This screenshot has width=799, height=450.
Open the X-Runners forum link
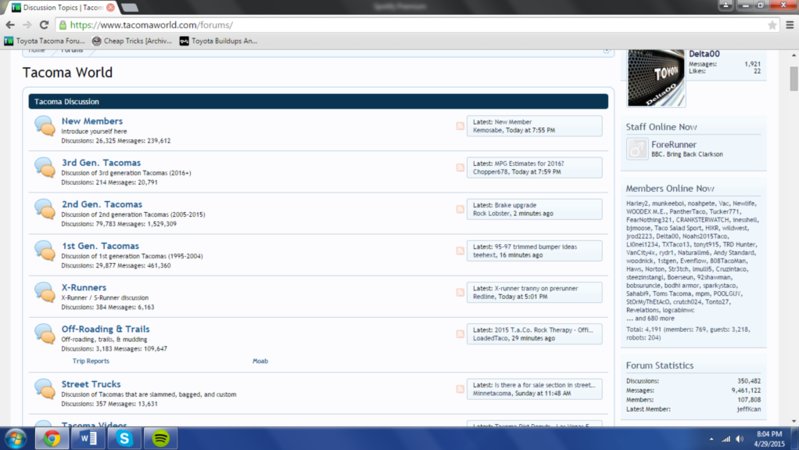pyautogui.click(x=84, y=287)
